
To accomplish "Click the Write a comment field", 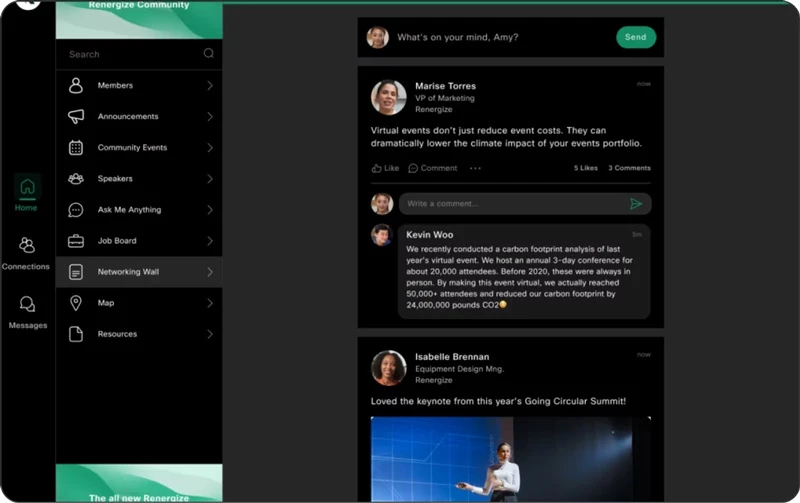I will (x=510, y=204).
